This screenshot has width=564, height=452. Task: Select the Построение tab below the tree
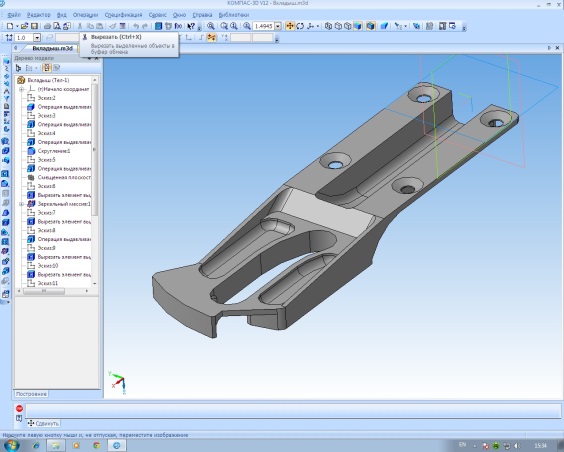pos(31,394)
